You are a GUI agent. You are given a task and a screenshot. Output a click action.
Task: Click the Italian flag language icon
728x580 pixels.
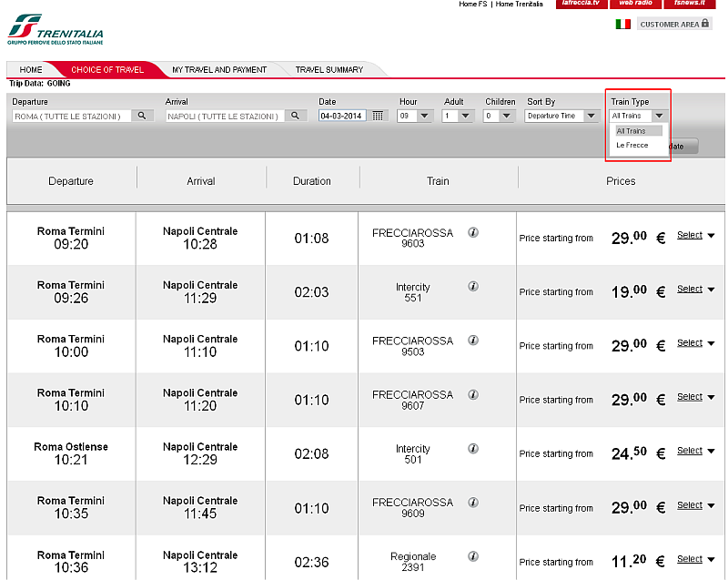pos(623,25)
